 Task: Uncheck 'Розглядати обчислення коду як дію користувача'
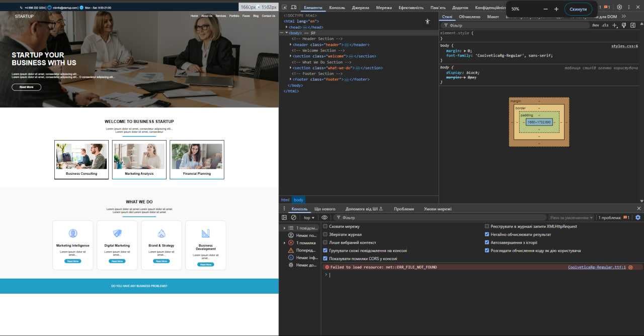[x=487, y=250]
